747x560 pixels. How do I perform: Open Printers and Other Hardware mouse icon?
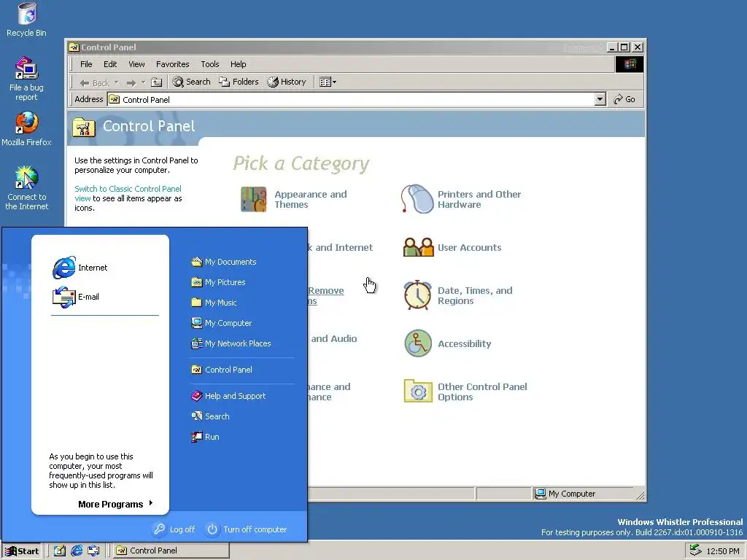(x=417, y=199)
